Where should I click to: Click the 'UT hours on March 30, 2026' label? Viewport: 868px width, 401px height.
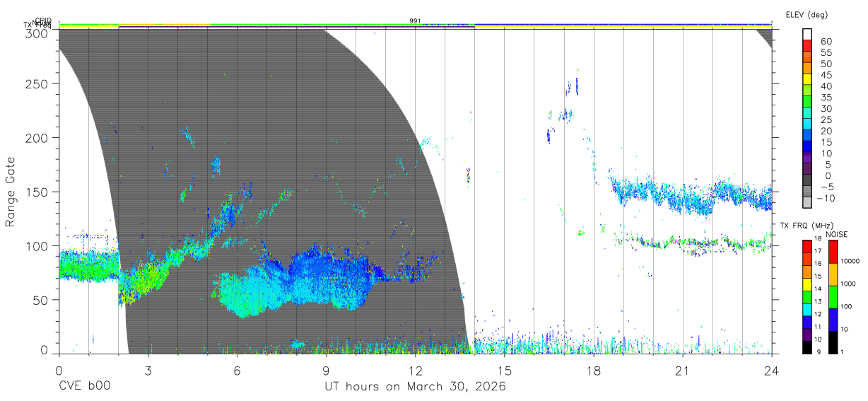415,387
